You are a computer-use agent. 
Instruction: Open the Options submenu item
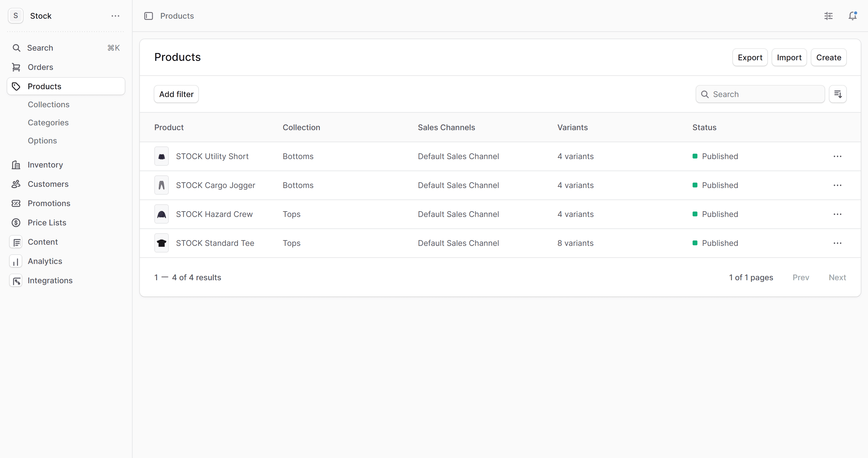(42, 140)
